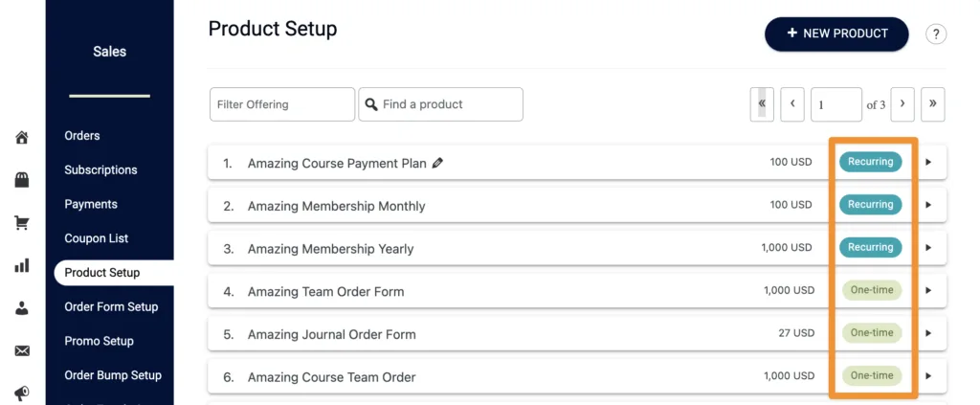This screenshot has width=980, height=405.
Task: Click pencil icon beside Amazing Course Payment Plan
Action: [437, 163]
